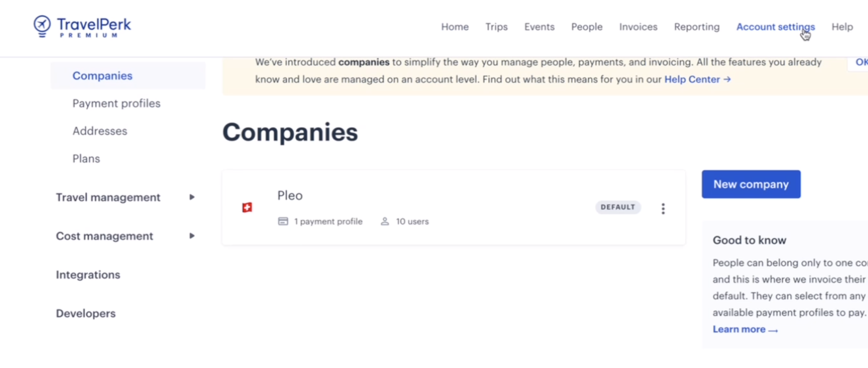Expand the Travel management section arrow
Image resolution: width=868 pixels, height=368 pixels.
[x=192, y=197]
